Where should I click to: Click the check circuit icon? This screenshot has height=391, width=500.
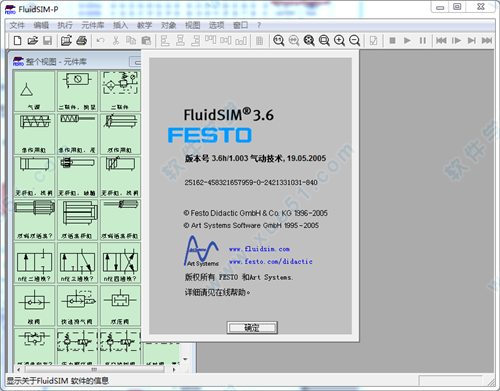click(x=374, y=41)
